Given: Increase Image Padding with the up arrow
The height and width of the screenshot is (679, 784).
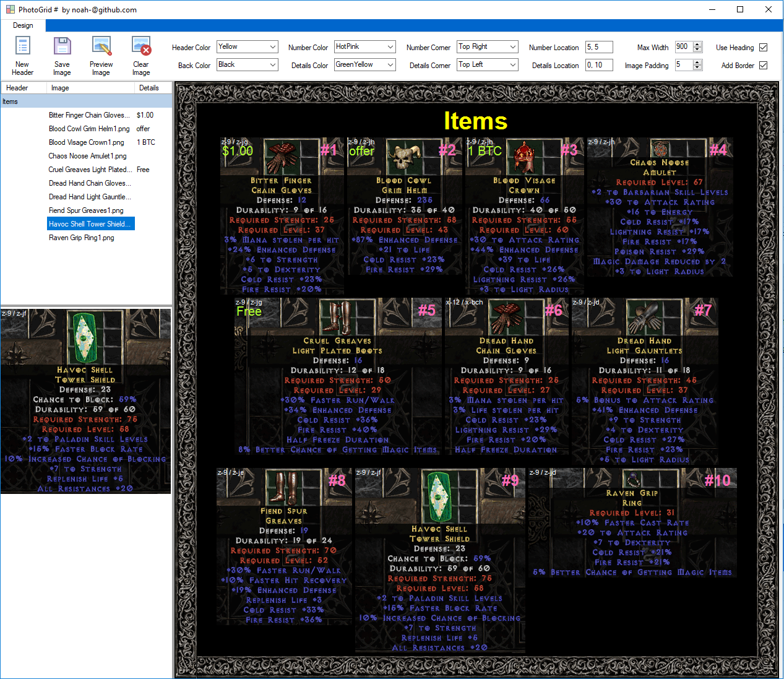Looking at the screenshot, I should (698, 63).
